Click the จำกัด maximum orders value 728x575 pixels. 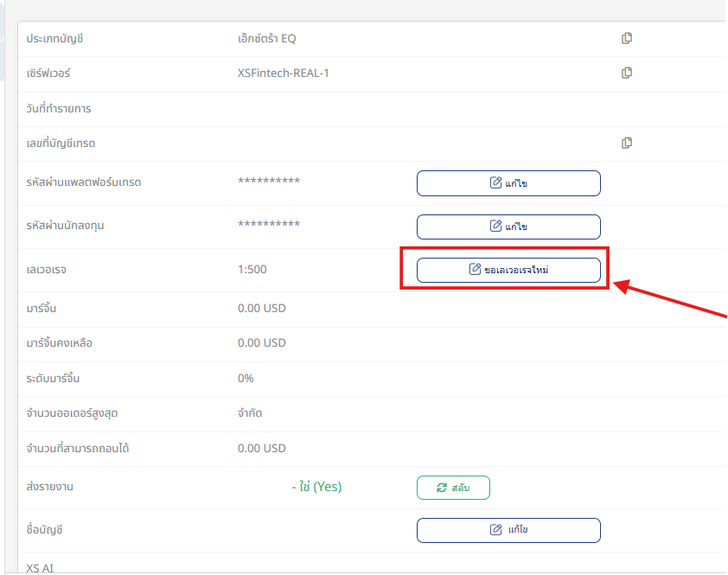[x=250, y=413]
